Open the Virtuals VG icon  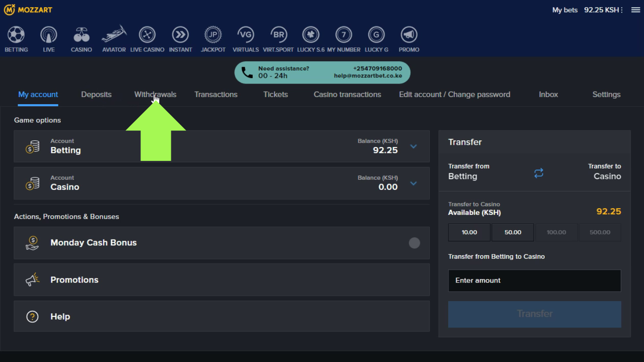[x=246, y=35]
